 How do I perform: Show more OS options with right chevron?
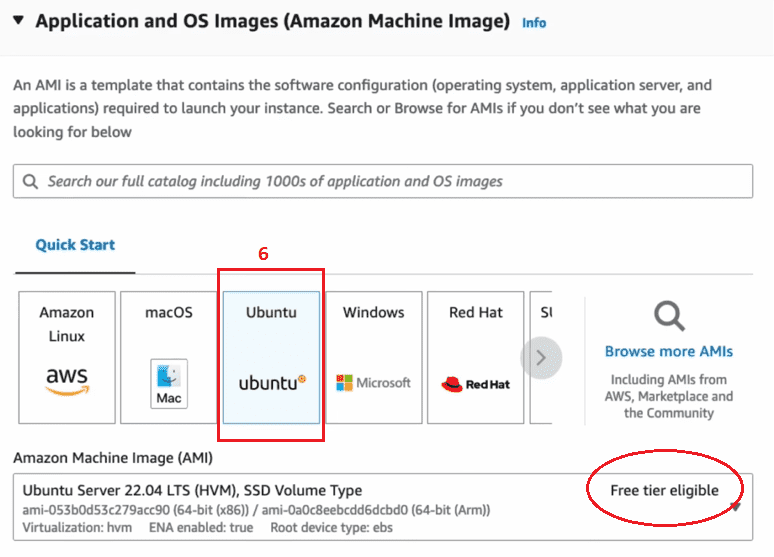[541, 358]
